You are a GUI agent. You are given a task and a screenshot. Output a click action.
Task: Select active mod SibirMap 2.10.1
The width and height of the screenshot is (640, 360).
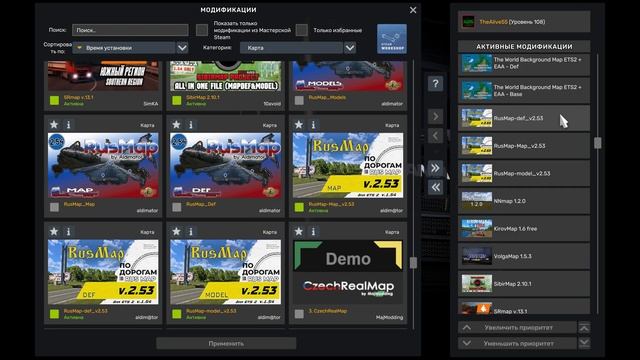coord(524,284)
